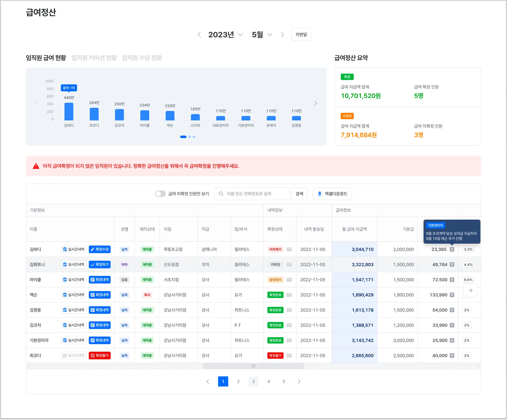The height and width of the screenshot is (420, 507).
Task: Click 확정하기 button for 김휘트니
Action: [100, 265]
